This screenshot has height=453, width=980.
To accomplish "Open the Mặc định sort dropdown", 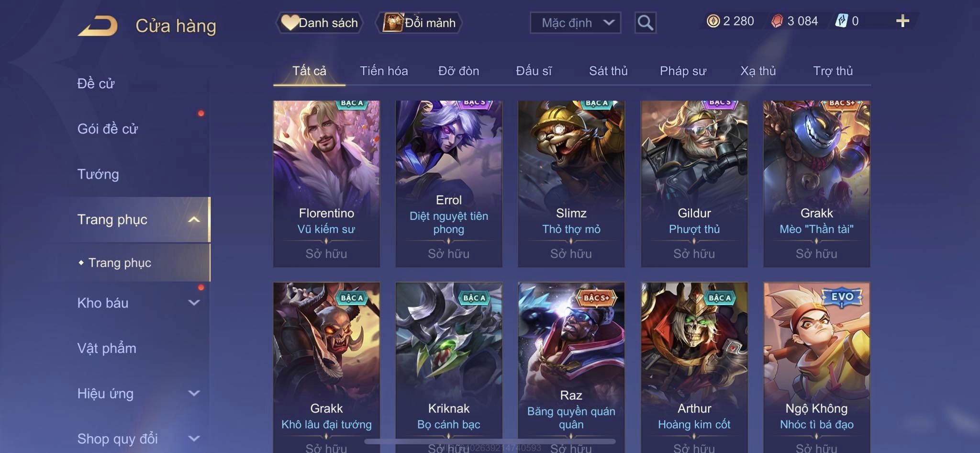I will [575, 23].
